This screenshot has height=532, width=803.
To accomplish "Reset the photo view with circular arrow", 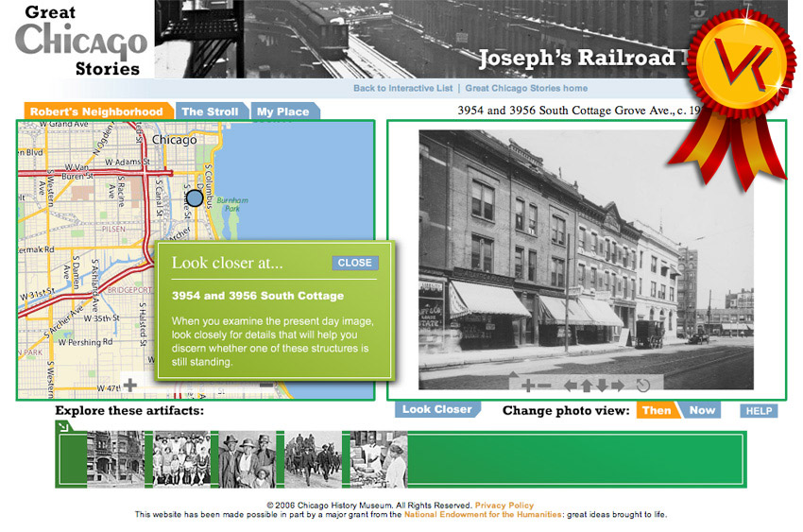I will click(643, 385).
